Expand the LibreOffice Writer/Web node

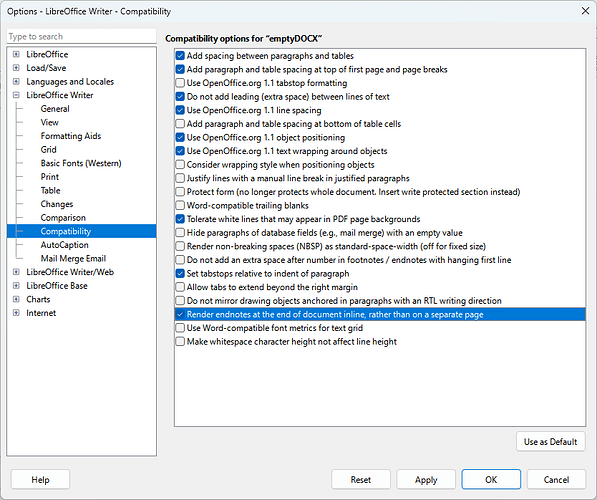click(16, 272)
